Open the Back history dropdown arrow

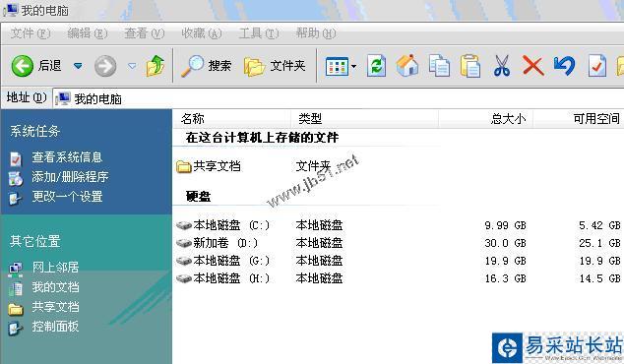78,66
